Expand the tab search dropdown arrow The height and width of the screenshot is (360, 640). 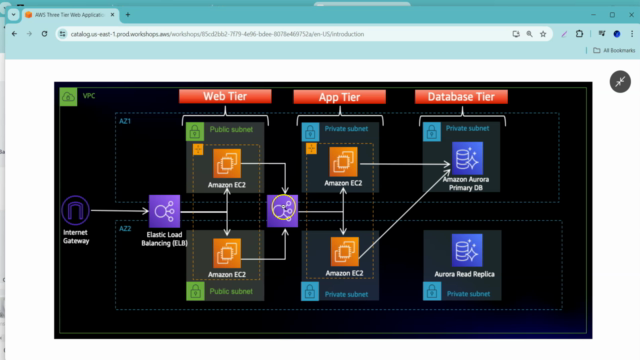point(13,15)
